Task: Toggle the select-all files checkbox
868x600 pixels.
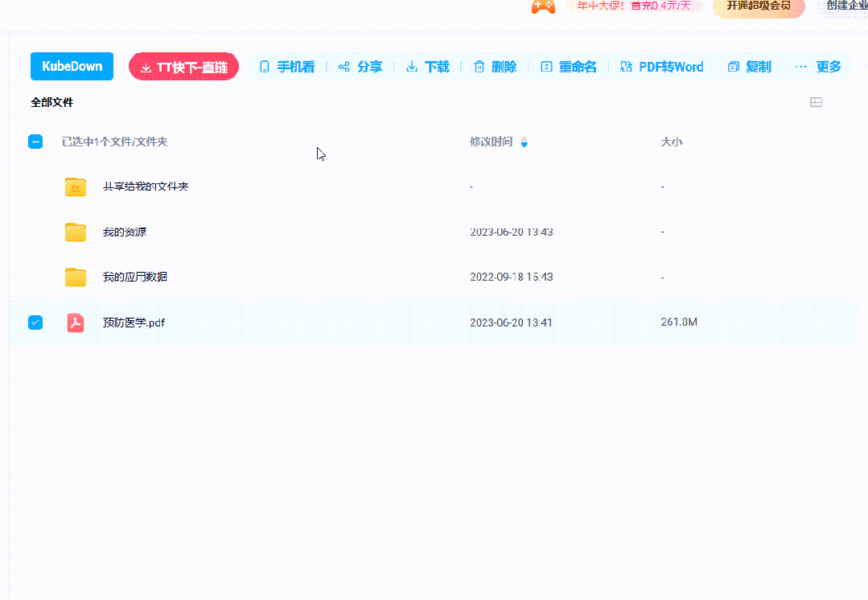Action: click(35, 142)
